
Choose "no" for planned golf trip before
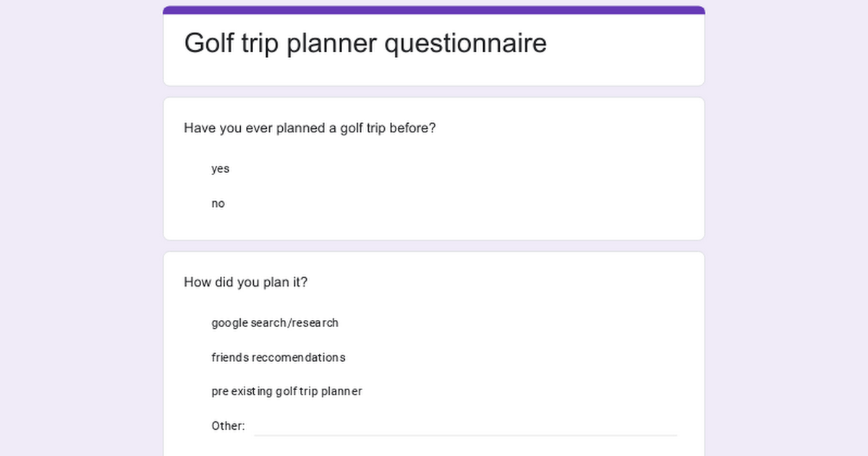[x=218, y=203]
